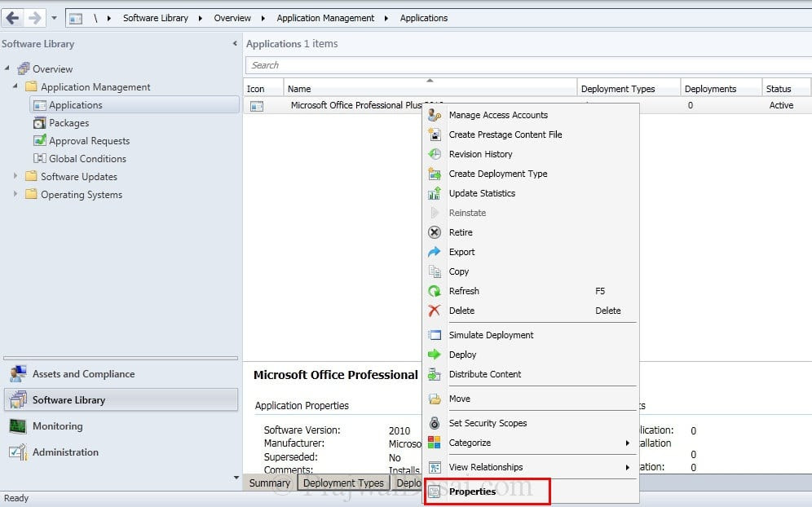Click the Administration workspace icon
Viewport: 812px width, 507px height.
(18, 452)
